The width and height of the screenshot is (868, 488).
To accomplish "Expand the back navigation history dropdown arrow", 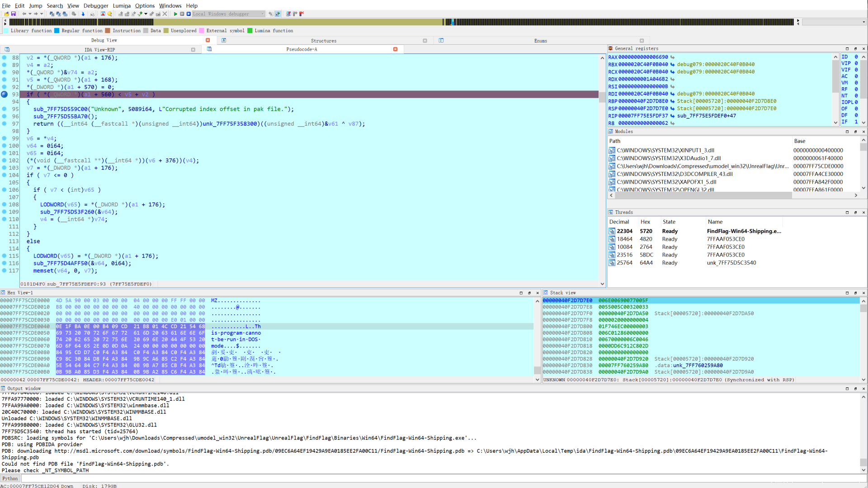I will click(30, 14).
